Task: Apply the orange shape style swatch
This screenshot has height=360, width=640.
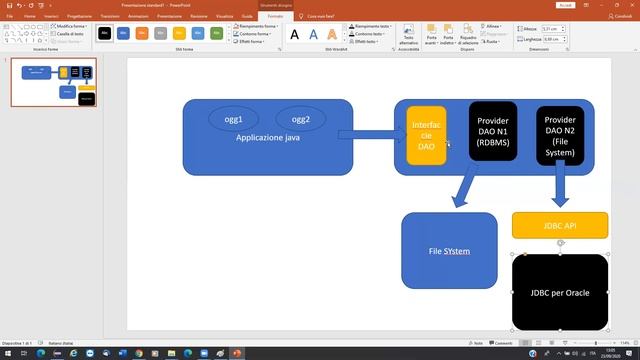Action: (x=142, y=33)
